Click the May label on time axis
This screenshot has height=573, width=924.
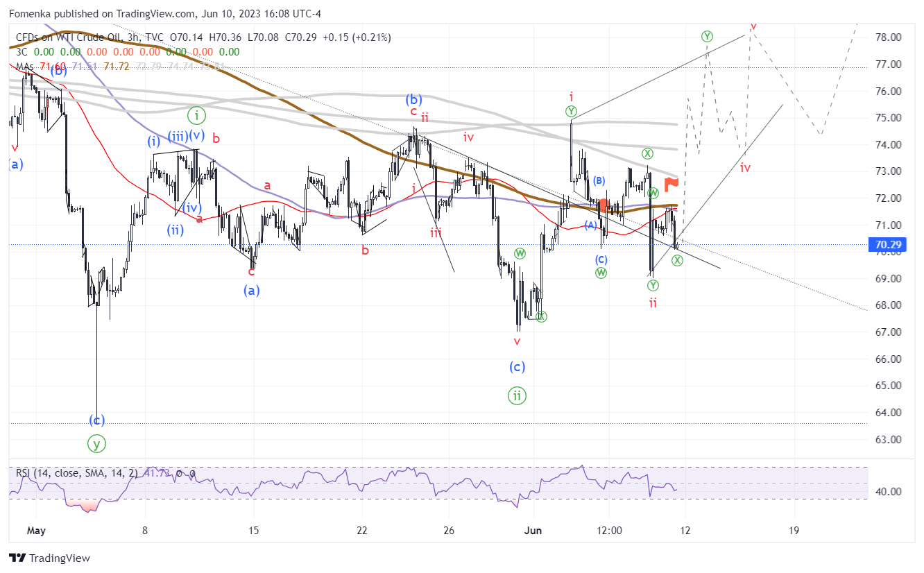[36, 531]
